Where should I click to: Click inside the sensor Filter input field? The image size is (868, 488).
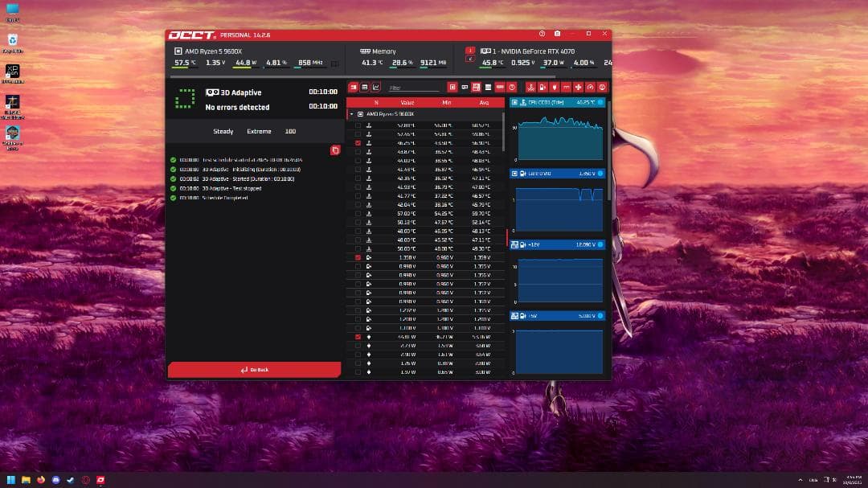[414, 87]
